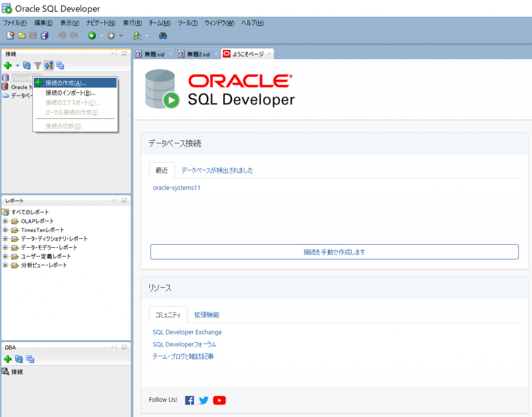Click the database icon of Oracle接続 node
Screen dimensions: 532x417
coord(5,78)
